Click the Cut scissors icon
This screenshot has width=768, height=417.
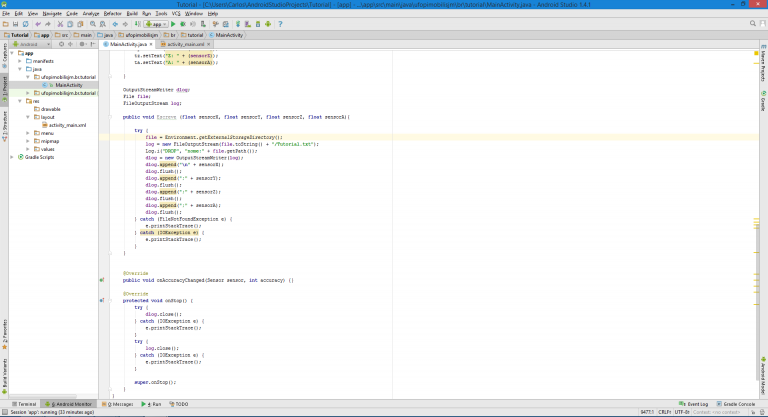(x=60, y=22)
